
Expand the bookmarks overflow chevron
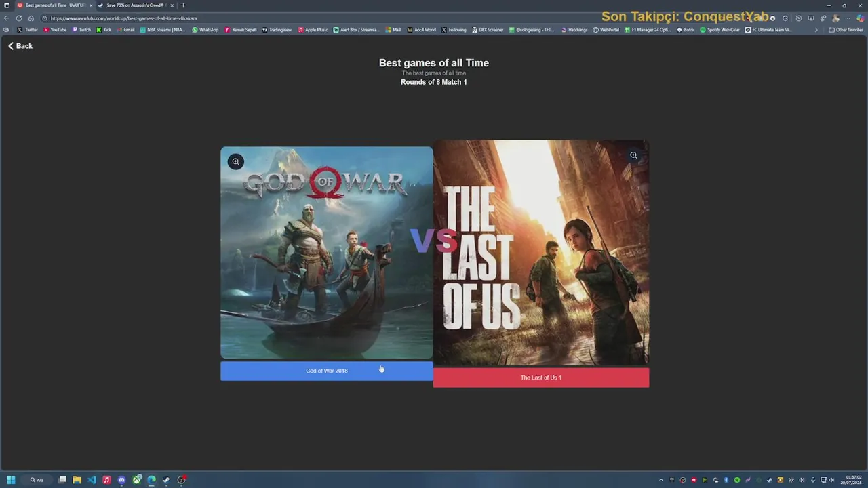tap(816, 30)
